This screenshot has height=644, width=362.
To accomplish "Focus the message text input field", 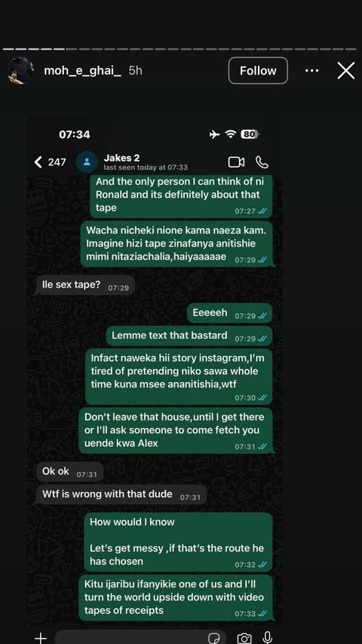I will (x=140, y=638).
